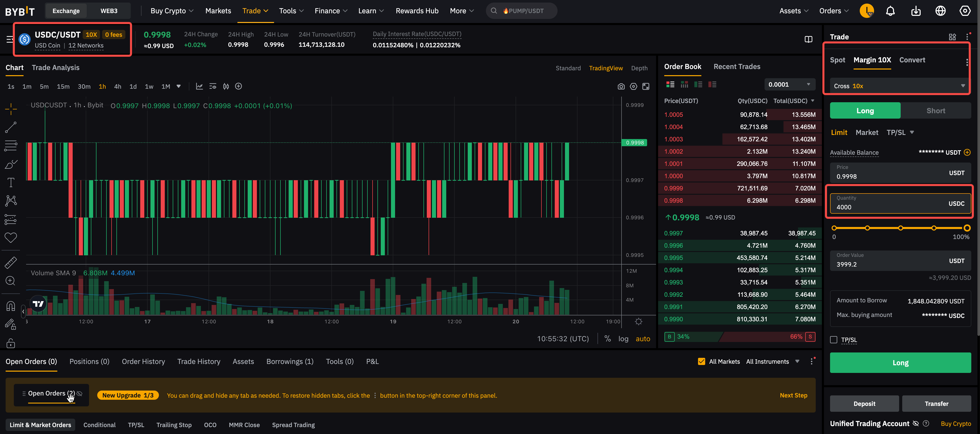Switch to WEB3 mode toggle
The width and height of the screenshot is (980, 434).
point(109,11)
